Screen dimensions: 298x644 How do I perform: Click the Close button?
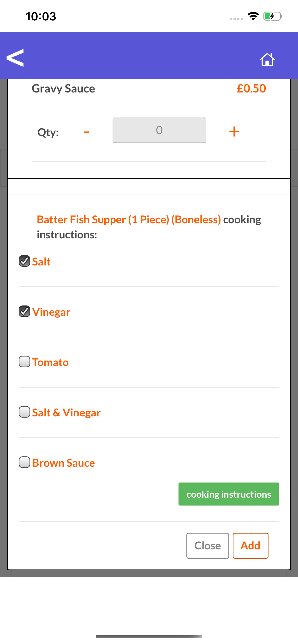pos(207,546)
